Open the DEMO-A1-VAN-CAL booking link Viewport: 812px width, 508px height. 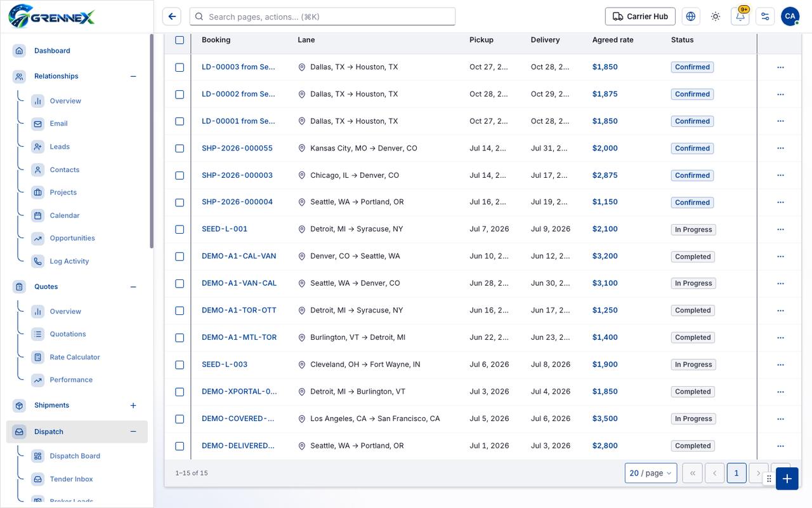click(239, 283)
